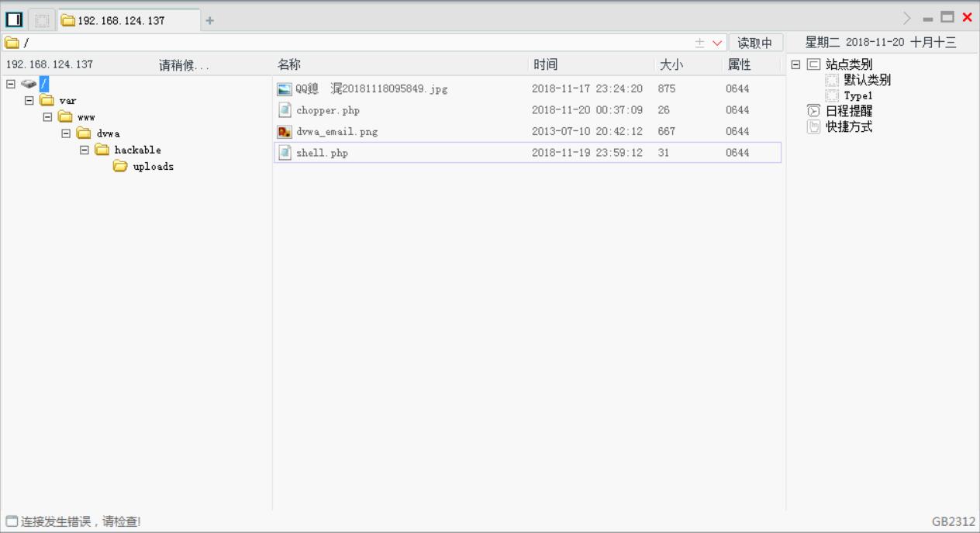Select file name shell.php
Image resolution: width=980 pixels, height=533 pixels.
[x=322, y=153]
